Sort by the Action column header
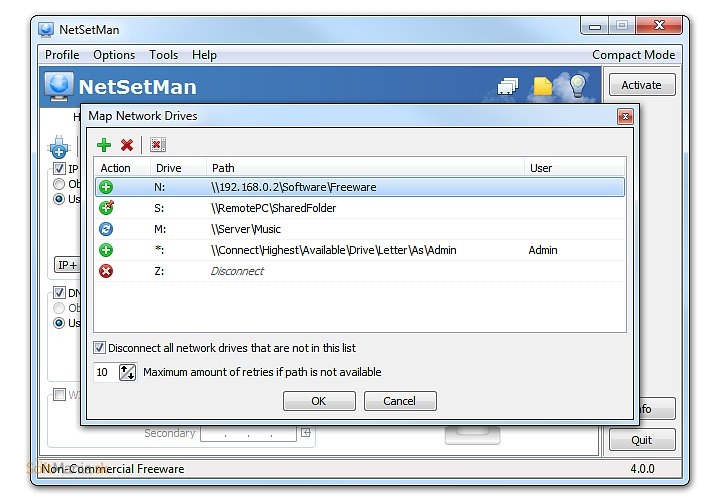This screenshot has width=720, height=500. (122, 168)
